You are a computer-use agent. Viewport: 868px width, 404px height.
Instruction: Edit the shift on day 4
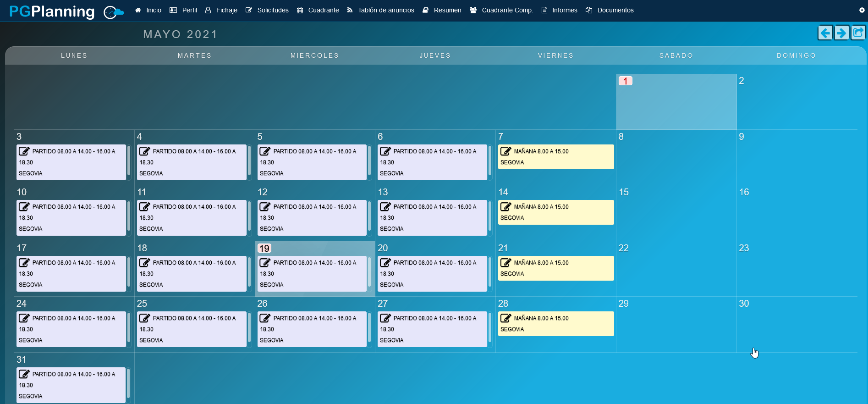(145, 151)
